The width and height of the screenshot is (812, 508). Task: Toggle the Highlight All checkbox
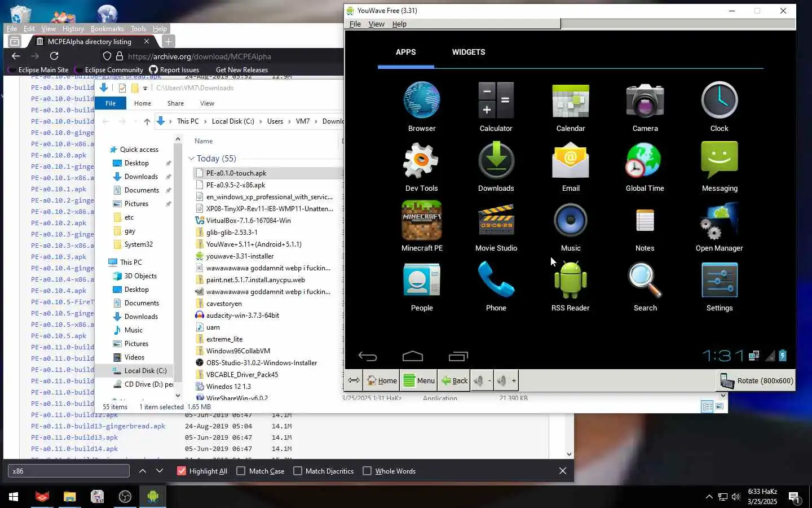tap(182, 471)
